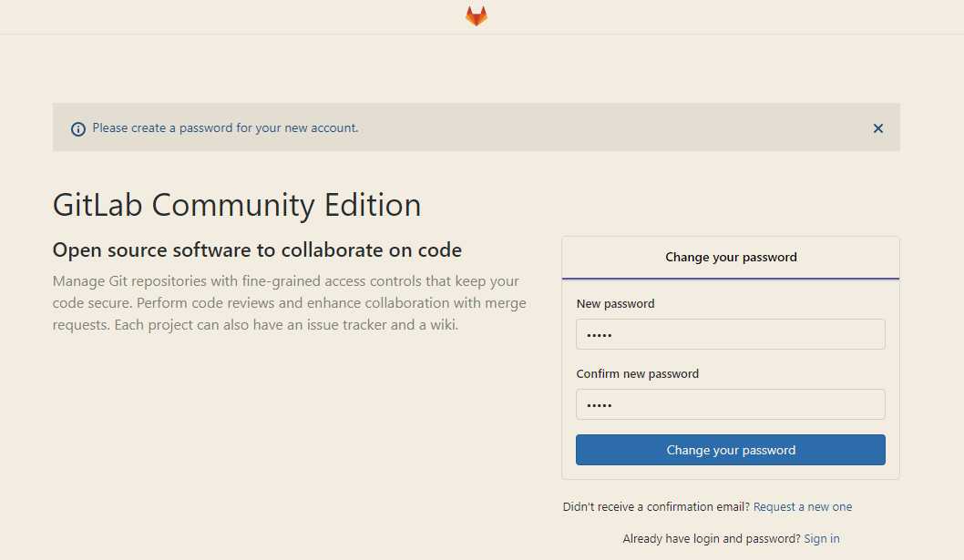Click 'Already have login and password?' text
The image size is (964, 560).
pos(712,539)
